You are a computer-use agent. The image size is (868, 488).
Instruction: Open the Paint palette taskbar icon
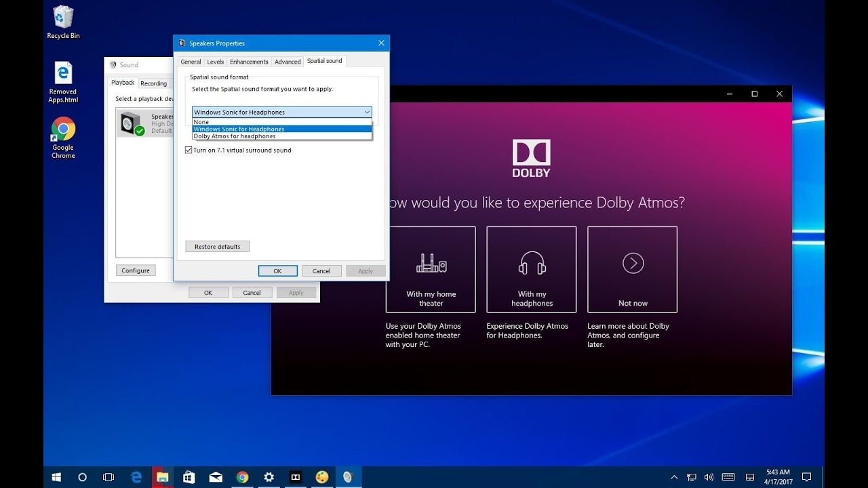322,477
